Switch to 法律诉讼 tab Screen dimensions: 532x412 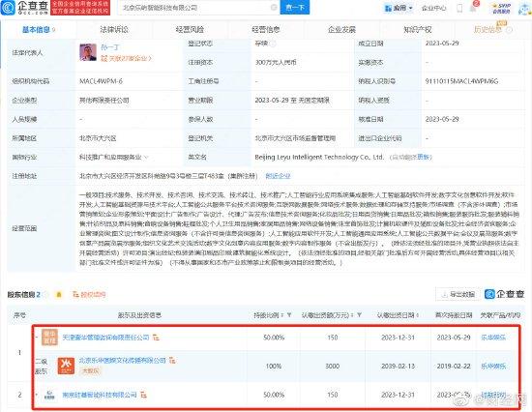pos(114,30)
